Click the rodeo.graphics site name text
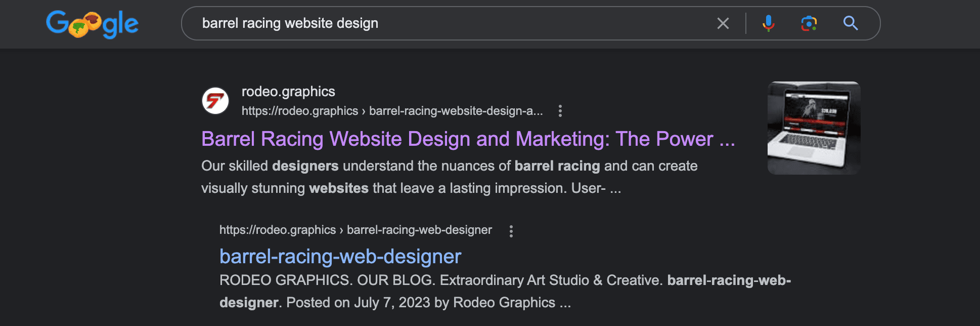The height and width of the screenshot is (326, 980). 288,92
